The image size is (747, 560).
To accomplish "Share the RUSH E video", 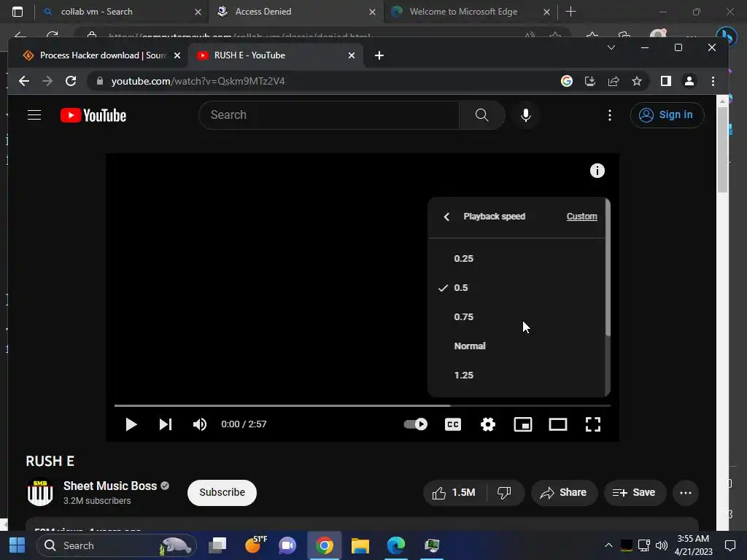I will 564,492.
